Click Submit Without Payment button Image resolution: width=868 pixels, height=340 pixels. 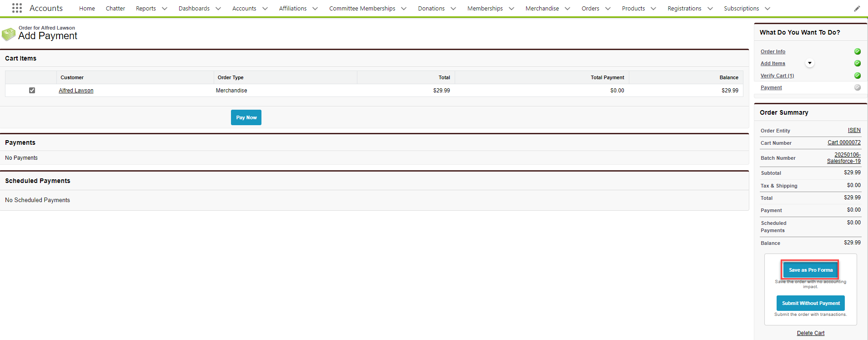coord(810,303)
